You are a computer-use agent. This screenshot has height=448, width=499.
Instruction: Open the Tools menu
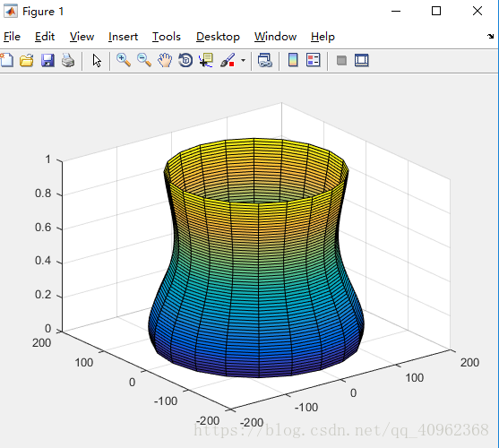pyautogui.click(x=167, y=37)
